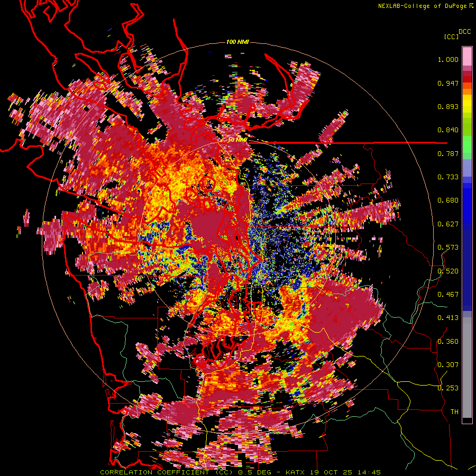Click the 0.680 legend value
Viewport: 476px width, 476px height.
448,200
